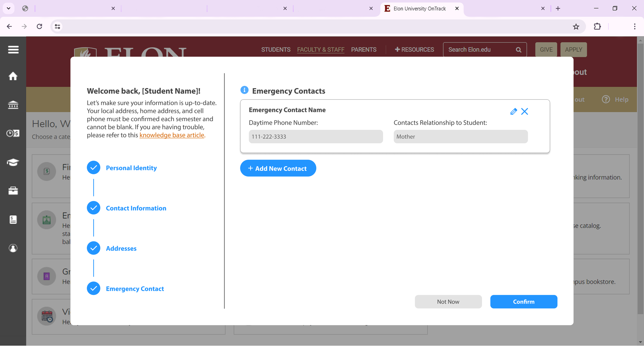Open the knowledge base article link

point(172,135)
